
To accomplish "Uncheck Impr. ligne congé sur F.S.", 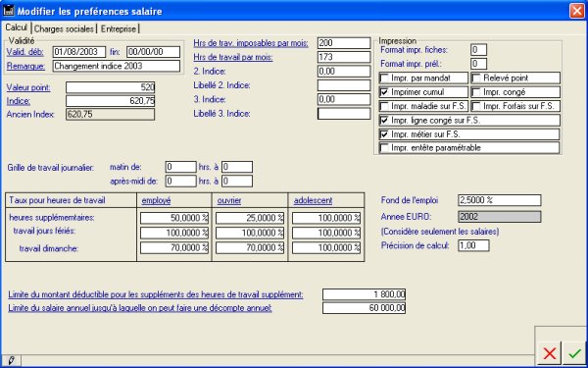I will pos(384,120).
